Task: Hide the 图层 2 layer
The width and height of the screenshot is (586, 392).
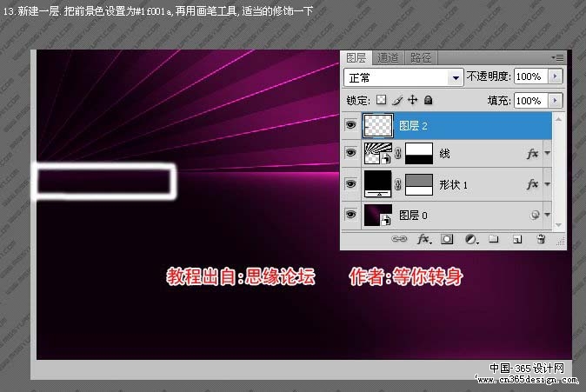Action: [x=350, y=125]
